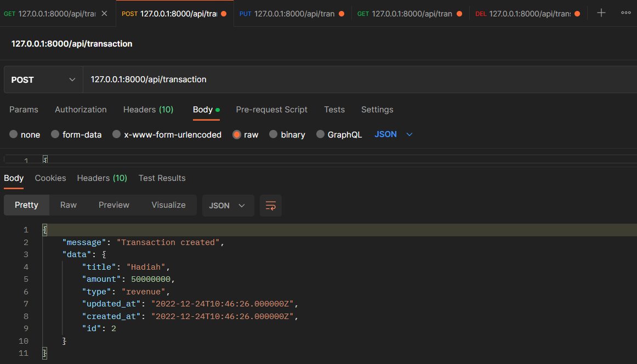The width and height of the screenshot is (637, 364).
Task: Open the response Body tab
Action: [x=14, y=178]
